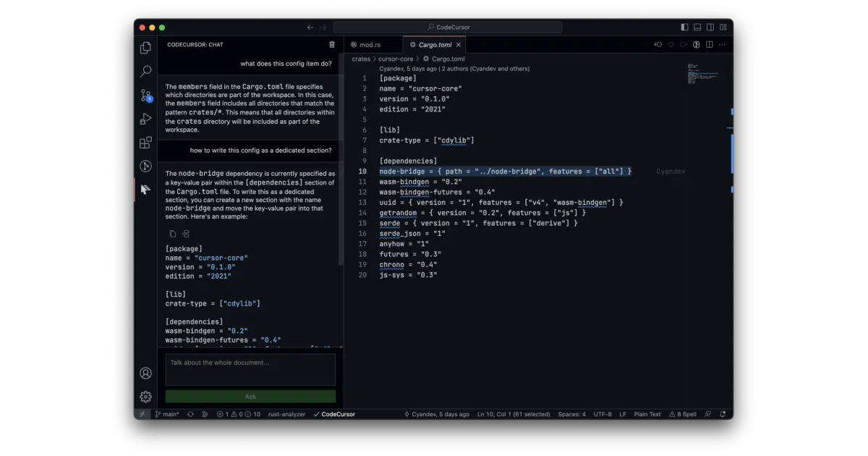Split the editor right

[710, 45]
